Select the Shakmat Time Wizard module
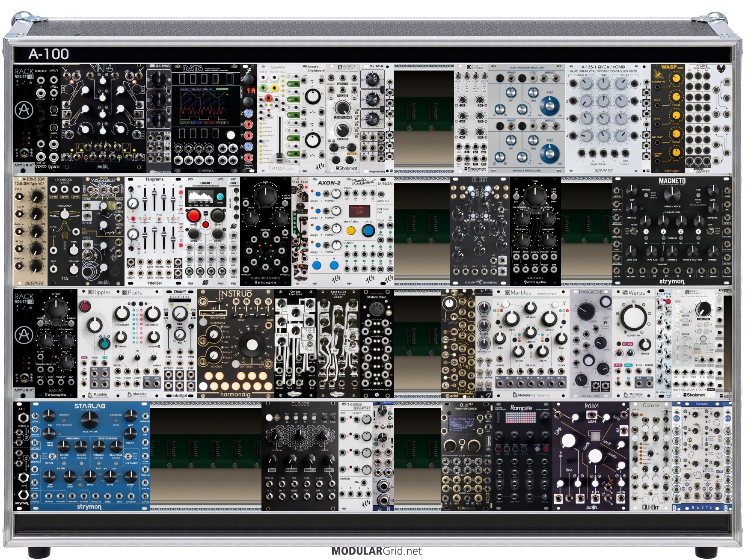754x560 pixels. click(x=471, y=119)
